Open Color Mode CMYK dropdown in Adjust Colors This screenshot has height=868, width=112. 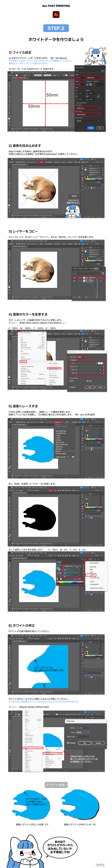coord(82,357)
